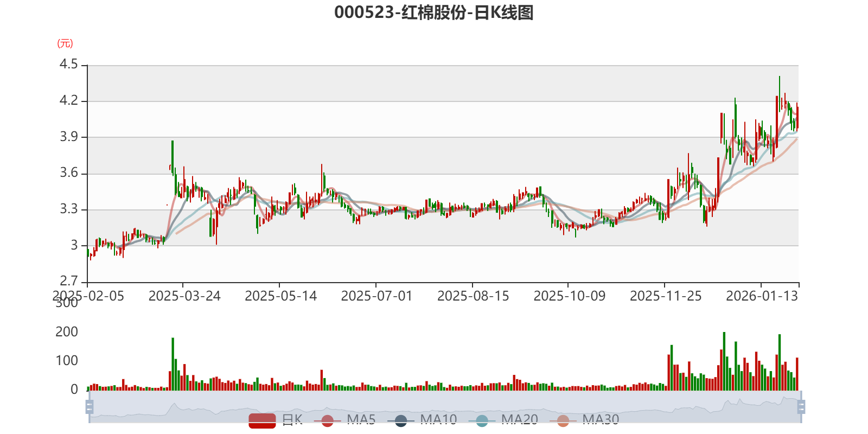Toggle the 日K candlestick series in the legend
Screen dimensions: 868x434
pos(276,420)
